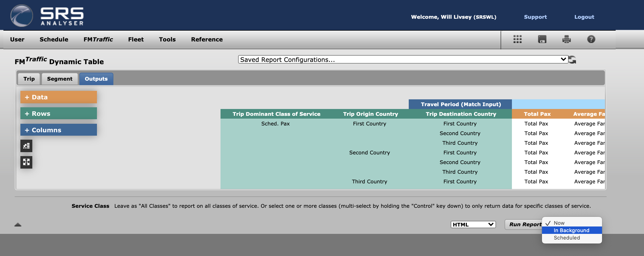
Task: Switch to the Segment tab
Action: click(x=60, y=79)
